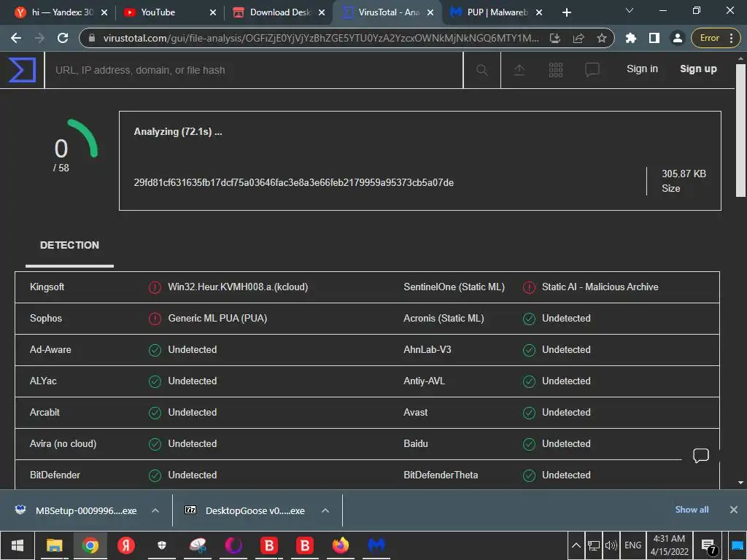Screen dimensions: 747x560
Task: Click the Sign up link
Action: 698,69
